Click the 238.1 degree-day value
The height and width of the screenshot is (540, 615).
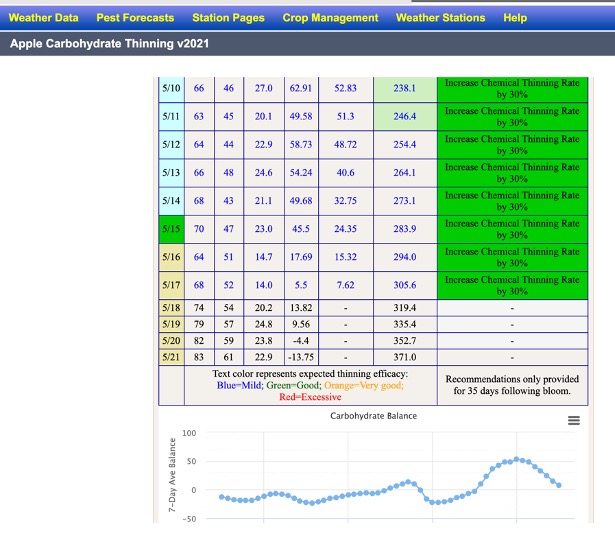click(x=404, y=89)
